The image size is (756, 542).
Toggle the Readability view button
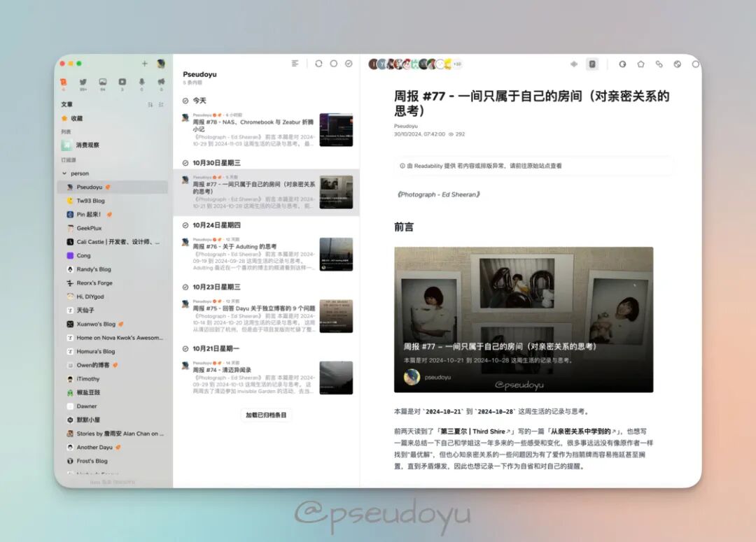click(592, 64)
